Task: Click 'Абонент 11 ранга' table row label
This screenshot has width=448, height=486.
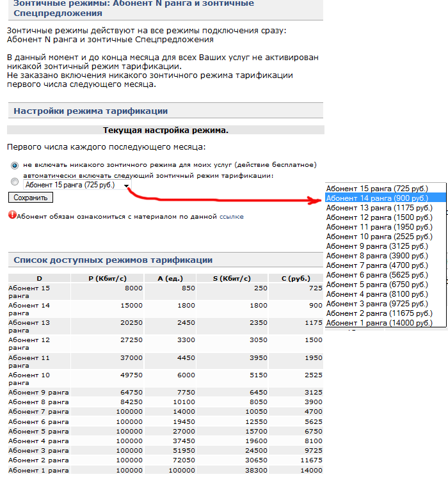Action: coord(40,361)
